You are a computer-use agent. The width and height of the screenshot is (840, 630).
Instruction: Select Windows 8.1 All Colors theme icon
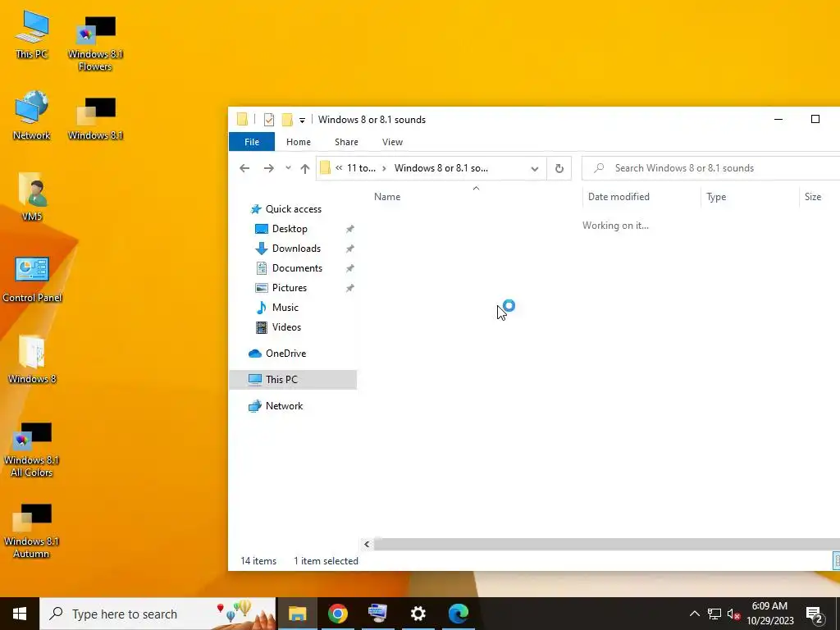[32, 450]
